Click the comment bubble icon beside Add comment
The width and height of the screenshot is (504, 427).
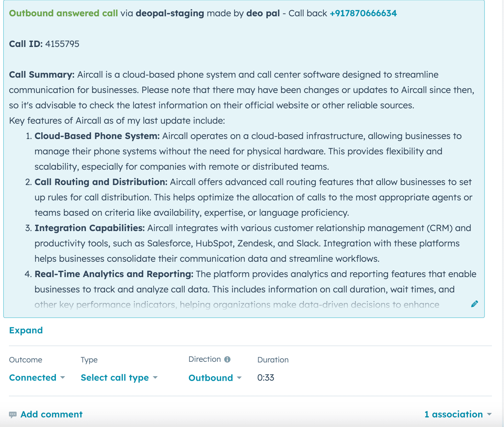13,414
